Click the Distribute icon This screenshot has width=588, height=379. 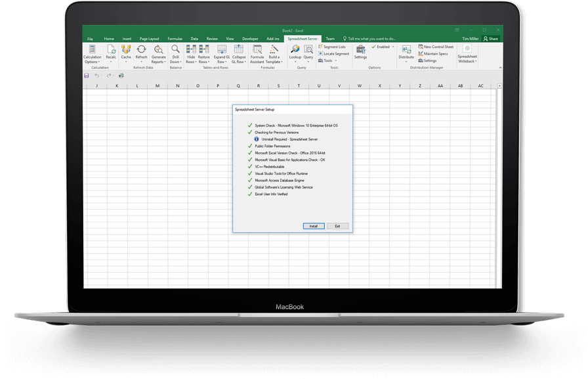click(406, 53)
